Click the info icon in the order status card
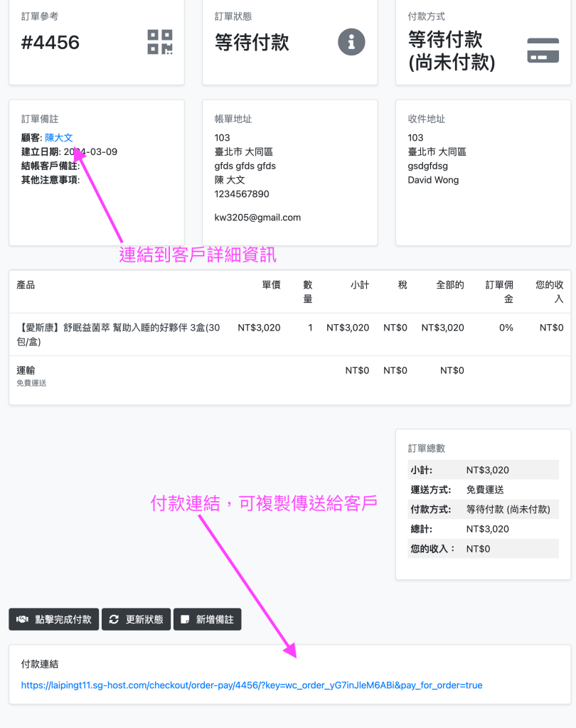 coord(351,42)
